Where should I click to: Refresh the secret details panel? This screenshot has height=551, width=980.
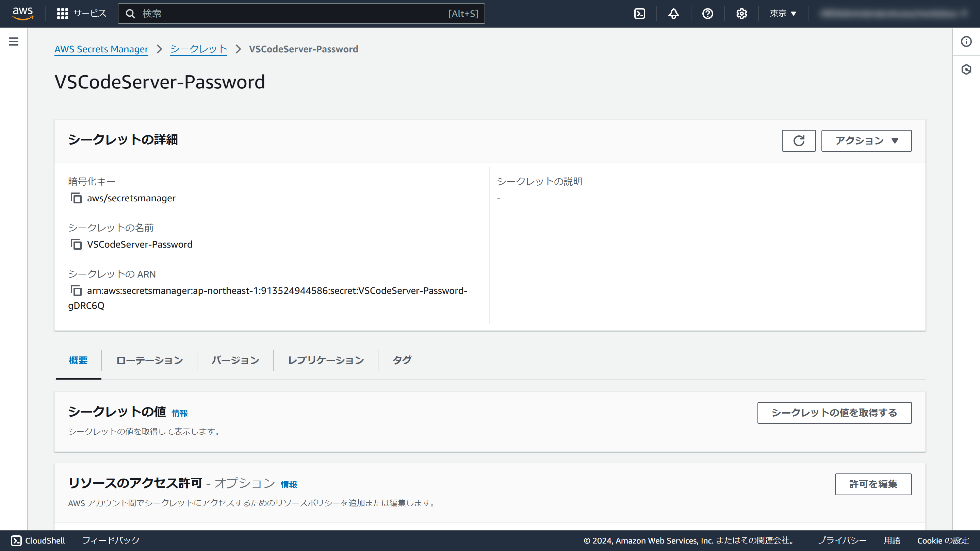point(799,141)
